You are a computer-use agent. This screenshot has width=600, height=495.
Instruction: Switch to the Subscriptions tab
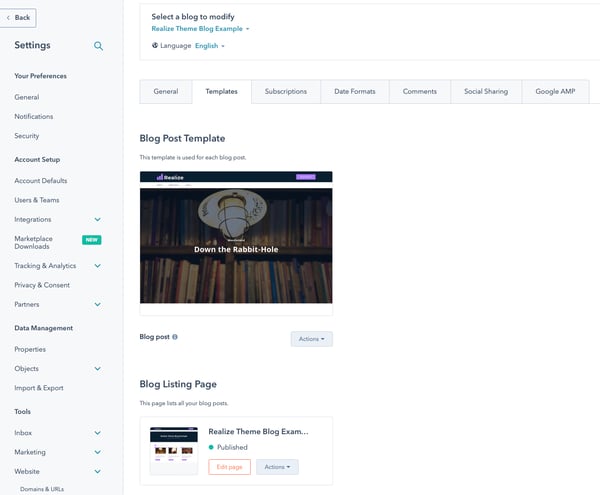point(286,92)
